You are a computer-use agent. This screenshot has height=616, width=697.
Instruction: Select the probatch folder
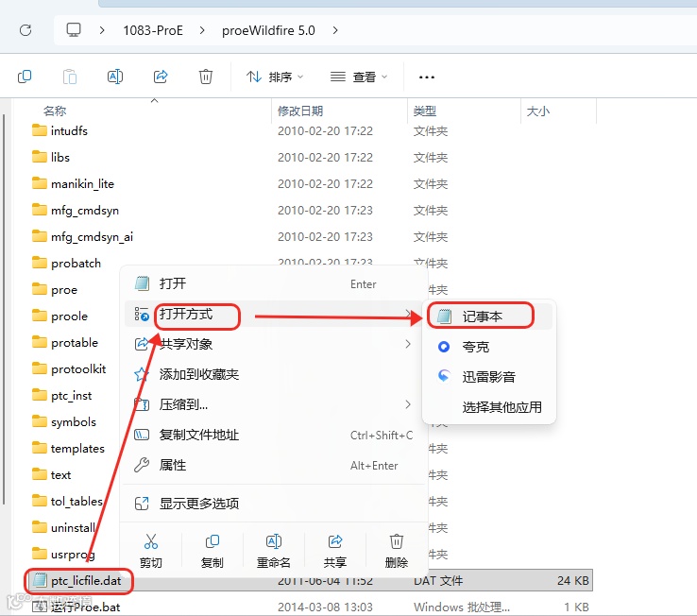click(x=67, y=263)
